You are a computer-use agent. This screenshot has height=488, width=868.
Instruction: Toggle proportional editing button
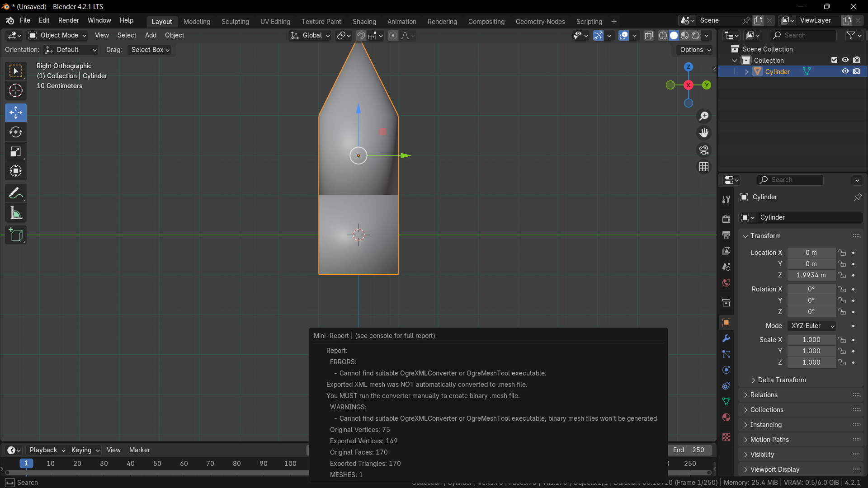(393, 35)
